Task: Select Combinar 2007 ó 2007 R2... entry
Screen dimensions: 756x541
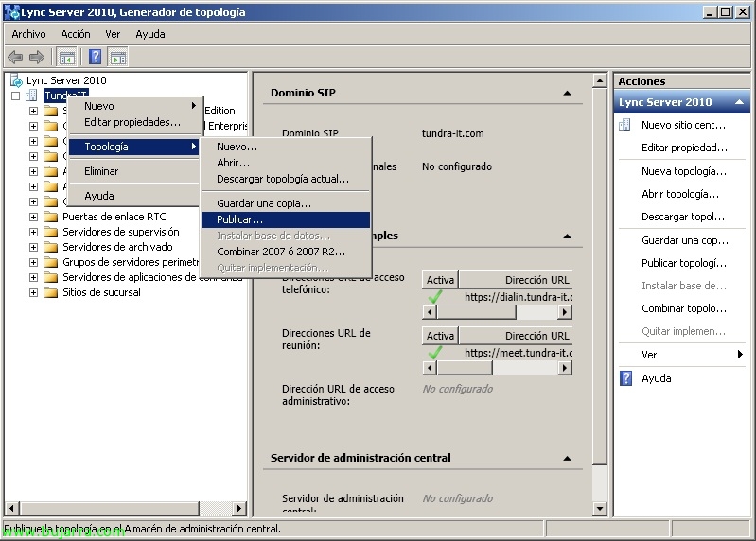Action: (x=286, y=252)
